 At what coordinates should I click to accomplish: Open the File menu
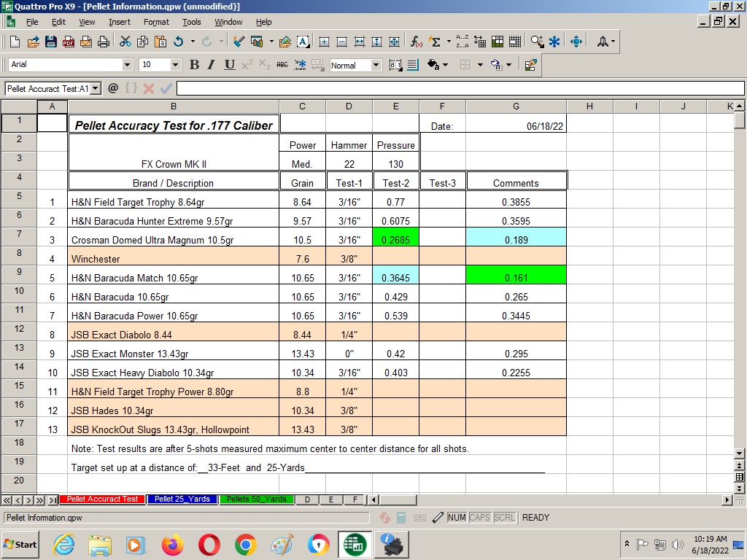pyautogui.click(x=32, y=22)
